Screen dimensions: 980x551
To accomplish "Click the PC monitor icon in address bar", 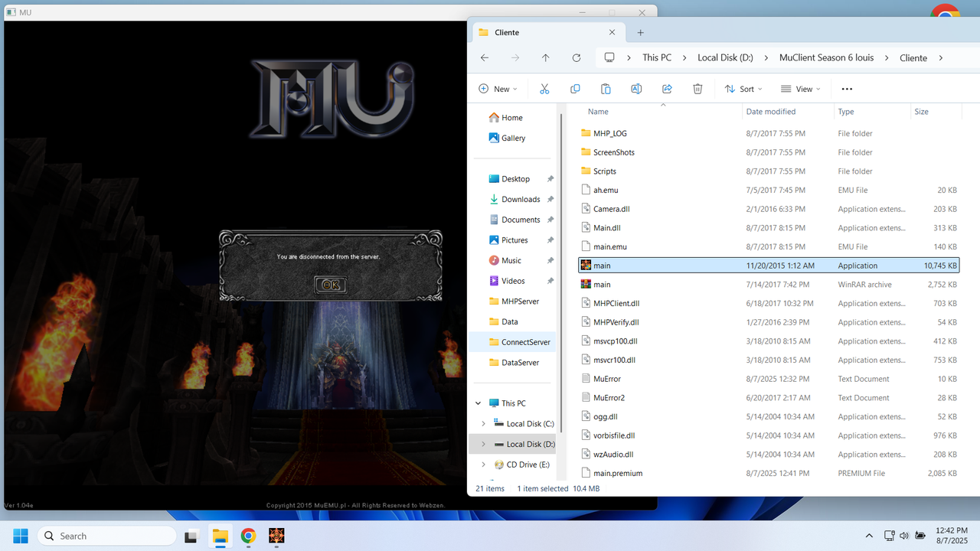I will pos(609,57).
